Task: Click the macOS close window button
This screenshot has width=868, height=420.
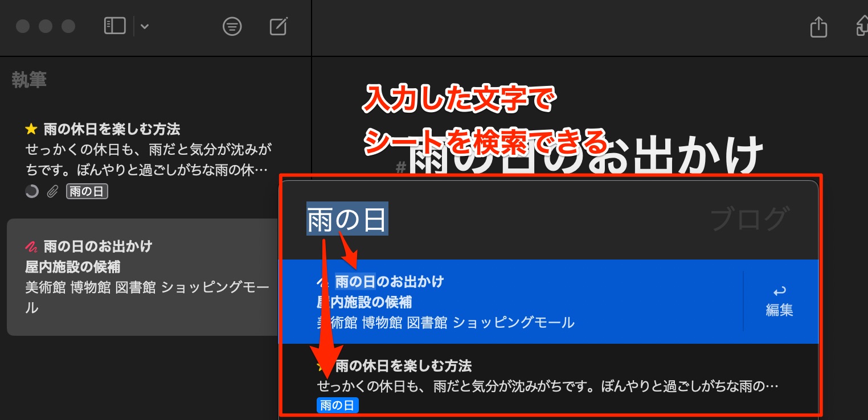Action: pos(23,26)
